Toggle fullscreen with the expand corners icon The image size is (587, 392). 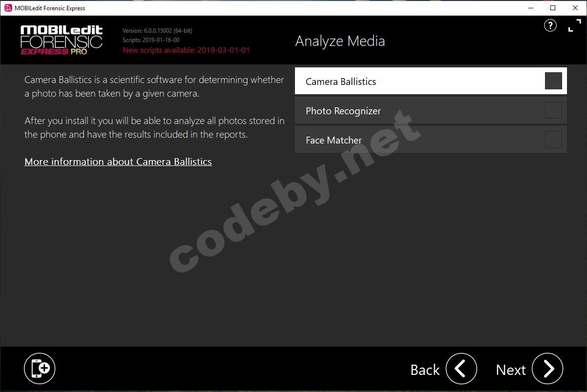click(575, 26)
